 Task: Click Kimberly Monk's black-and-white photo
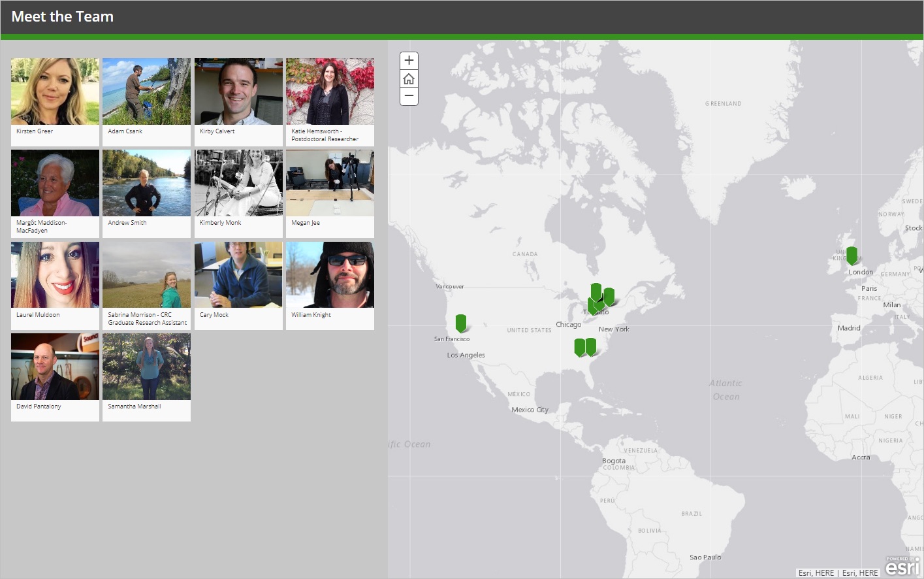tap(238, 183)
